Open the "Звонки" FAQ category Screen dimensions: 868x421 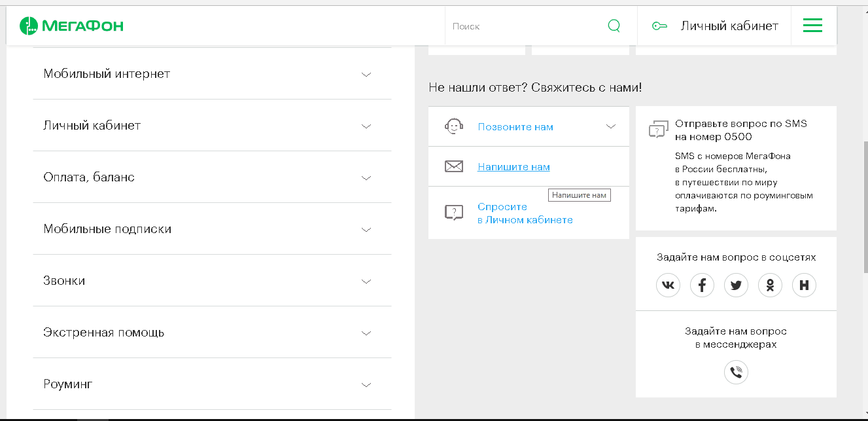click(64, 281)
